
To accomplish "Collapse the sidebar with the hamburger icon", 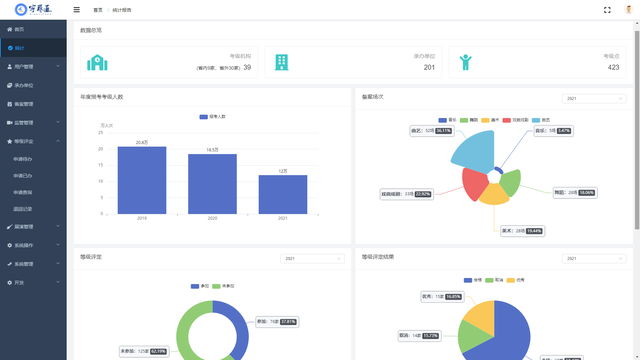I will [76, 10].
